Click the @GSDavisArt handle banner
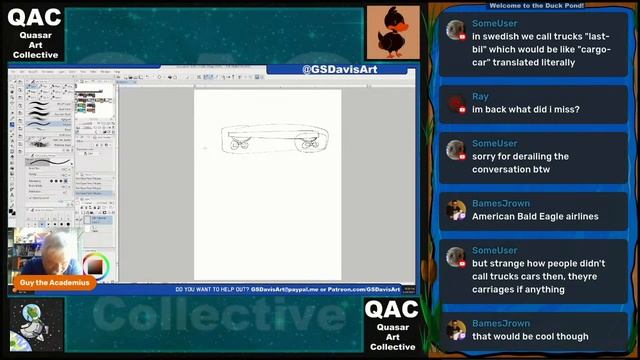This screenshot has width=640, height=360. pos(340,69)
